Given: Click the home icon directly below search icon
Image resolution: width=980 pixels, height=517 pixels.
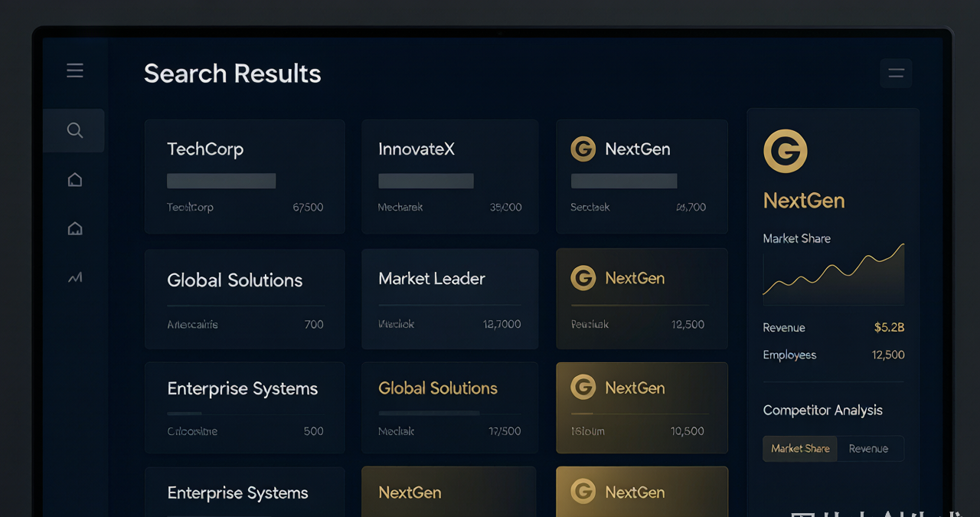Looking at the screenshot, I should click(x=75, y=180).
